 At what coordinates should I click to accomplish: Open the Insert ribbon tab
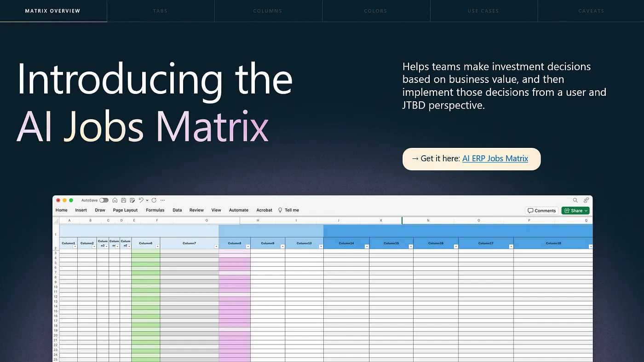click(81, 210)
